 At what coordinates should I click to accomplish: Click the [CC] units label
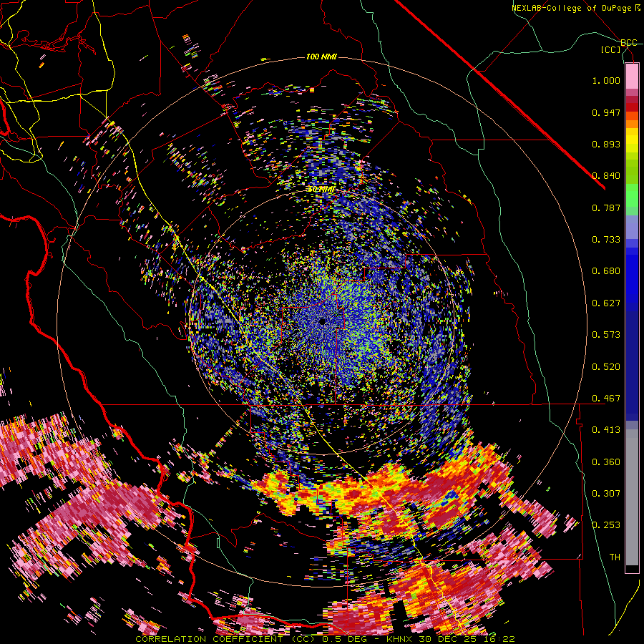(x=610, y=49)
